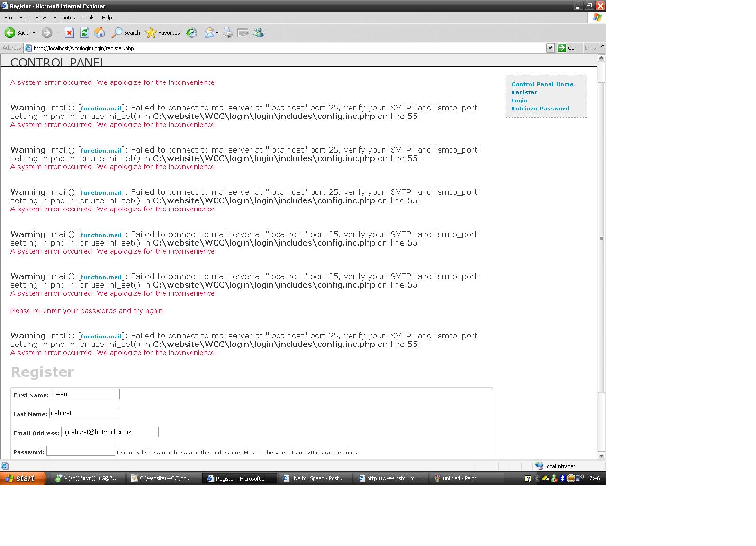756x546 pixels.
Task: Stop page loading with the red X icon
Action: point(69,33)
